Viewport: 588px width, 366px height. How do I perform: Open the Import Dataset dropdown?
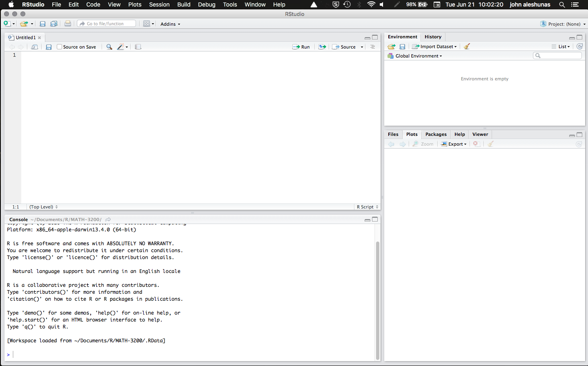(434, 46)
